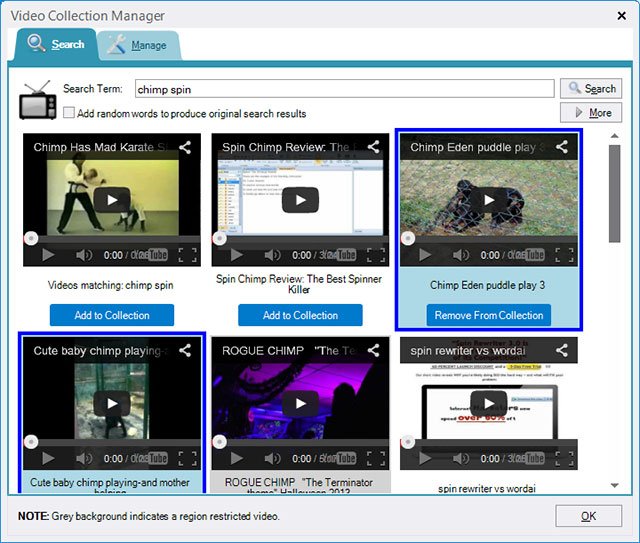640x543 pixels.
Task: Expand the More options button
Action: point(590,113)
